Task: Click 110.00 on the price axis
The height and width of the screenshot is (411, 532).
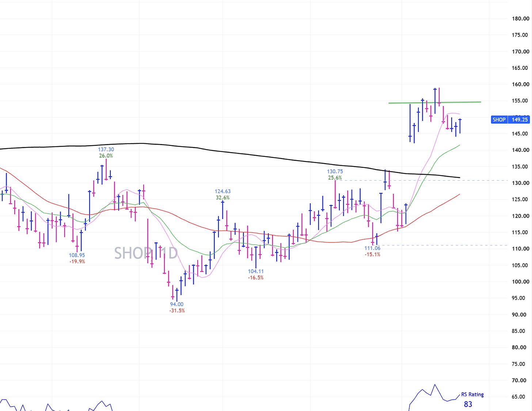Action: 520,249
